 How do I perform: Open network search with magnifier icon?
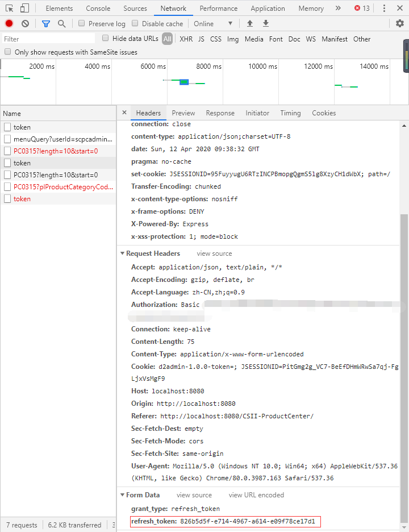click(61, 23)
